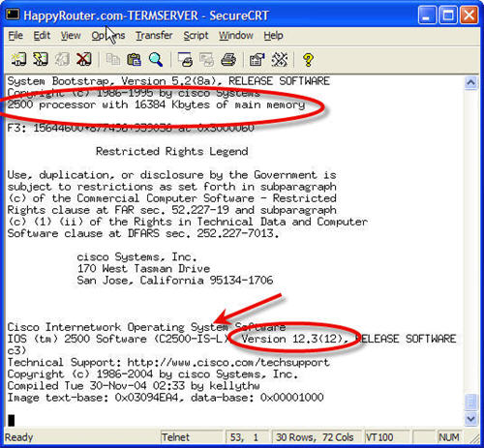The width and height of the screenshot is (484, 448).
Task: Click the printer icon
Action: pos(228,59)
